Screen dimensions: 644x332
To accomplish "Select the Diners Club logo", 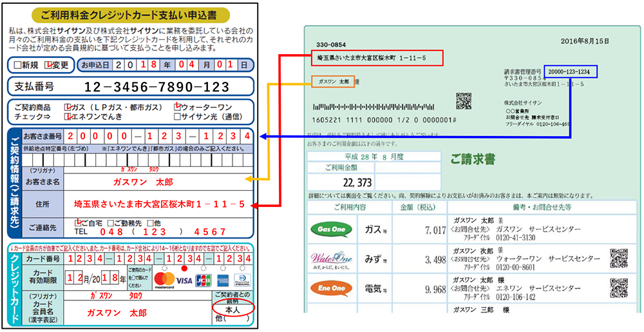I will point(243,280).
